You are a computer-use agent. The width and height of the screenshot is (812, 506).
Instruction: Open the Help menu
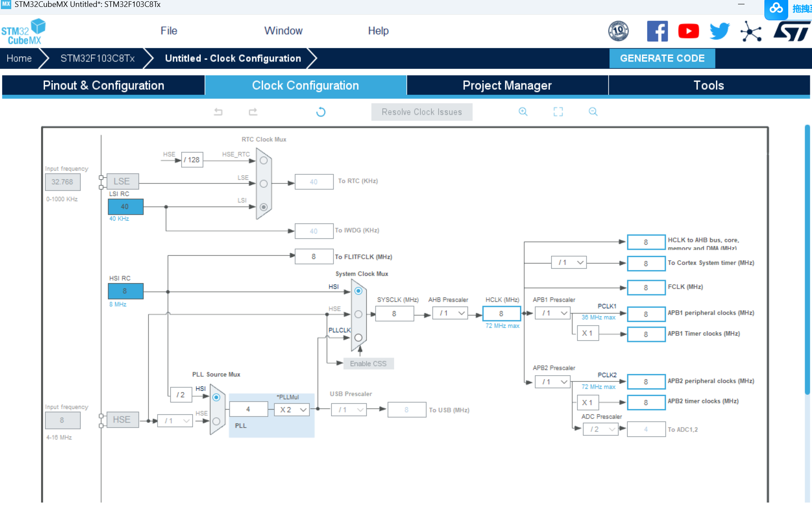pyautogui.click(x=379, y=31)
